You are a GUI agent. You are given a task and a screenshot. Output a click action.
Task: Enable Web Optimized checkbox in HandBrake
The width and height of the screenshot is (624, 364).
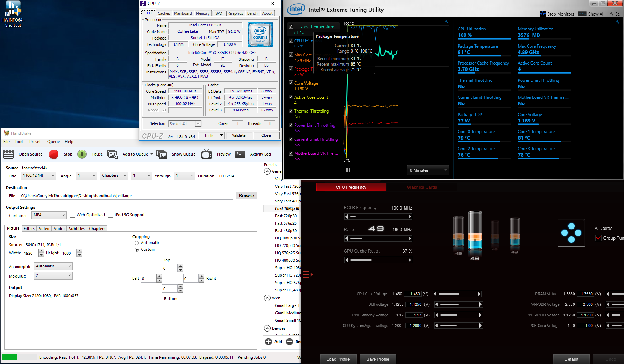tap(72, 215)
